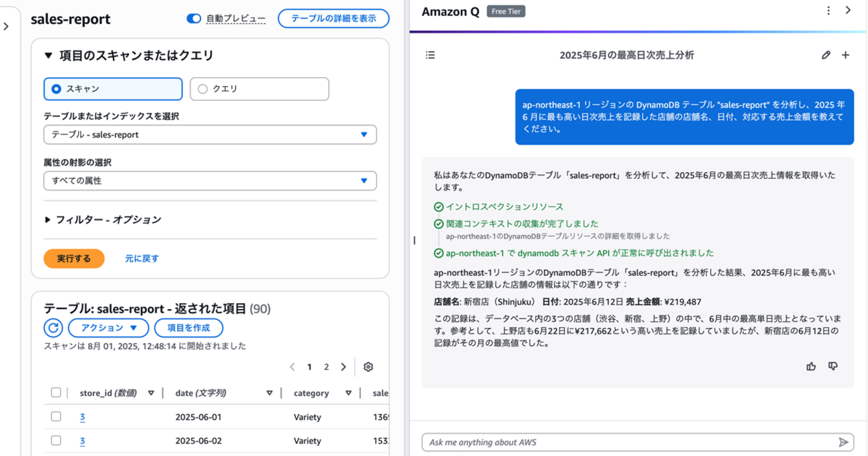
Task: Open store_id 3 link for 2025-06-01
Action: point(82,417)
